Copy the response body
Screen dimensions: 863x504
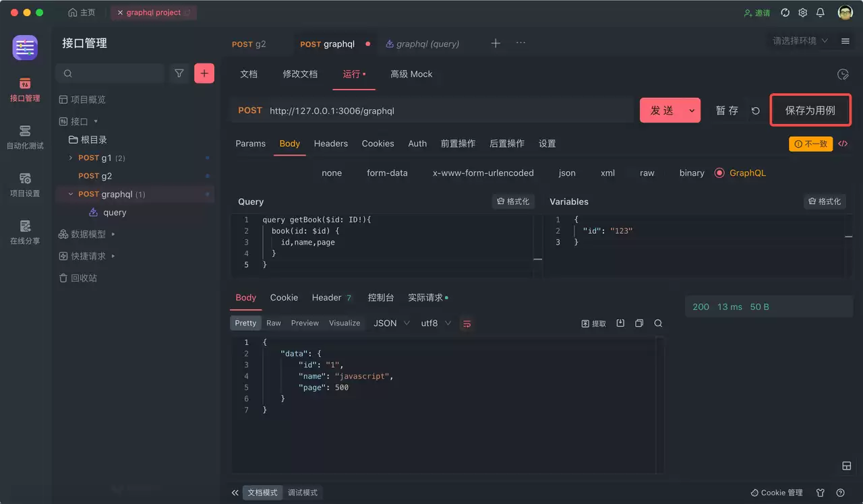point(639,323)
